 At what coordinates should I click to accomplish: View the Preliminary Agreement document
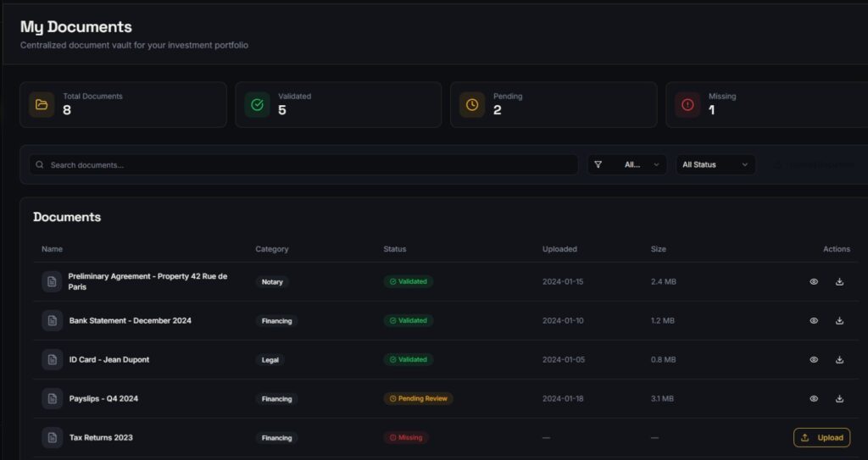pos(814,282)
